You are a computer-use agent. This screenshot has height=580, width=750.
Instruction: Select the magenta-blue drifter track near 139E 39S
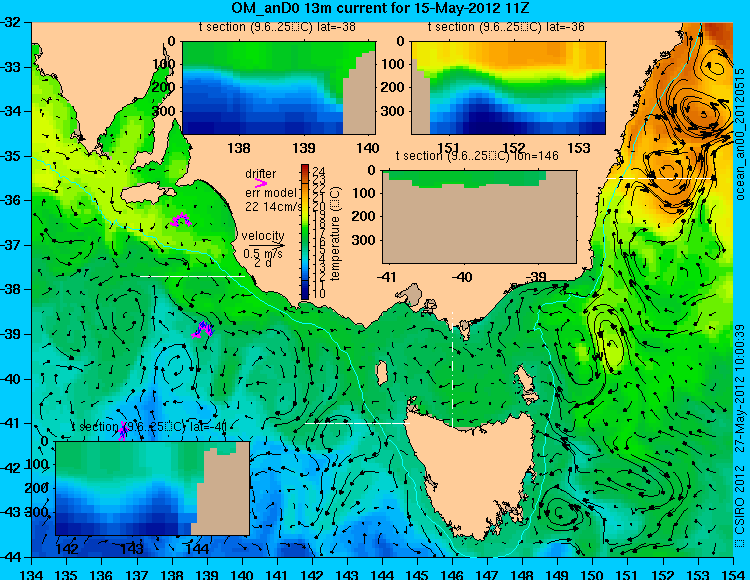[x=203, y=329]
